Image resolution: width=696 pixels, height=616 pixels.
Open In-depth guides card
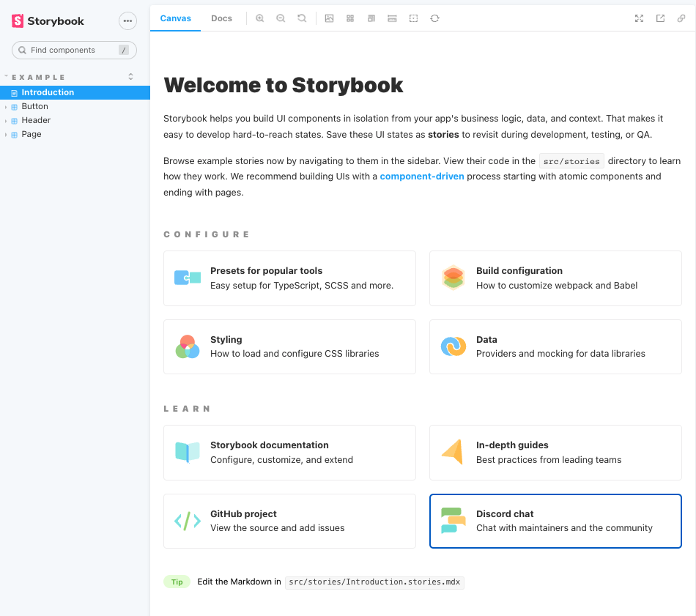pos(555,453)
